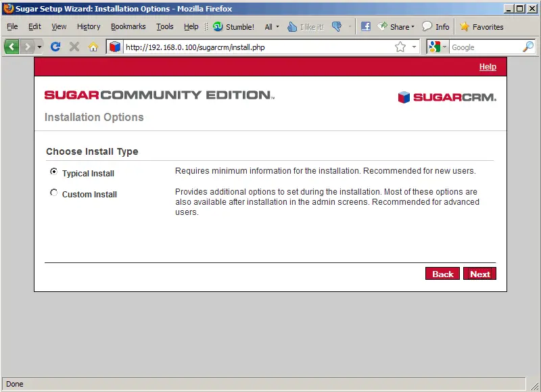Screen dimensions: 541x392
Task: Click the window resize grip corner
Action: 534,386
